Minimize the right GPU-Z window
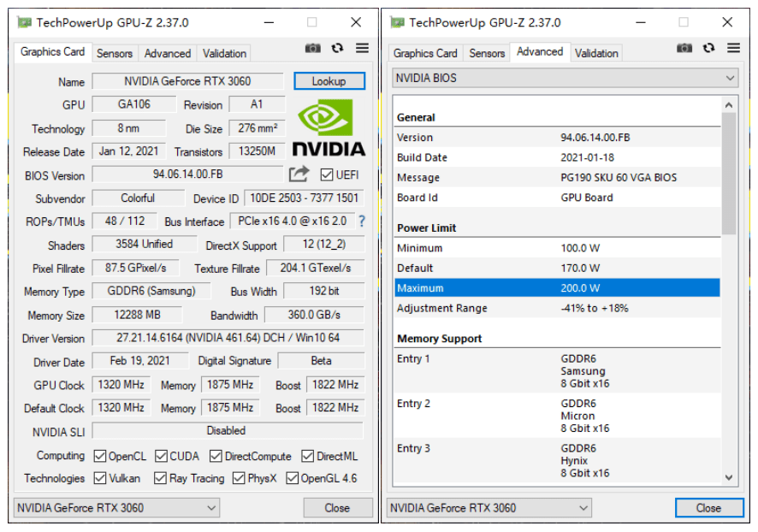 click(641, 22)
